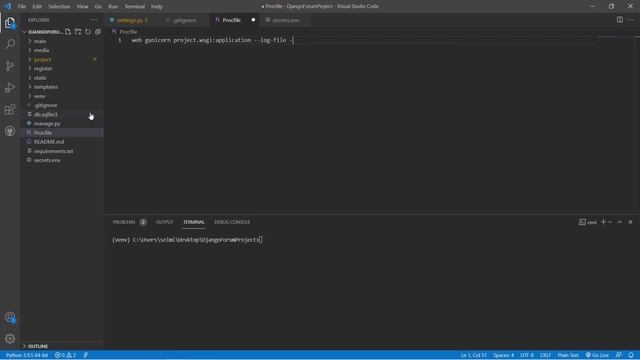Viewport: 640px width, 360px height.
Task: Open the Terminal menu
Action: (134, 6)
